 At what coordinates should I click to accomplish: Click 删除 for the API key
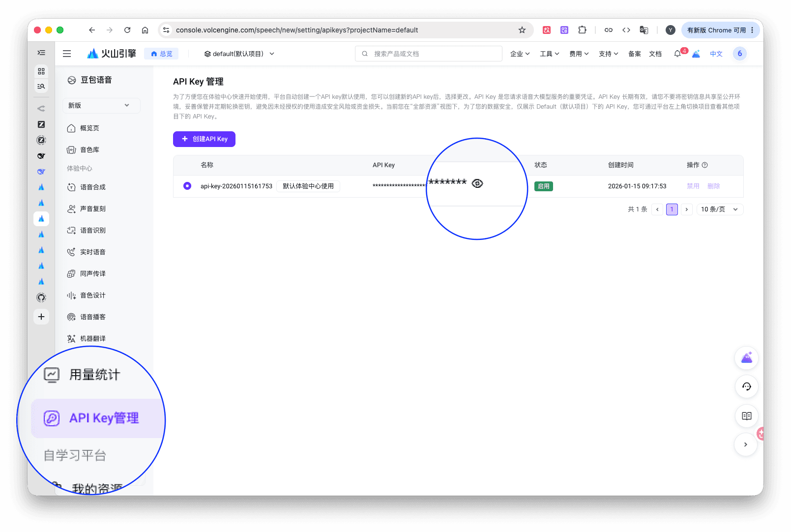click(714, 186)
